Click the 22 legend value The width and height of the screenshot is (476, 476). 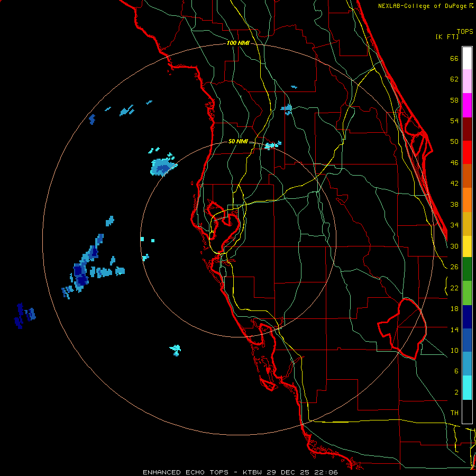(454, 288)
